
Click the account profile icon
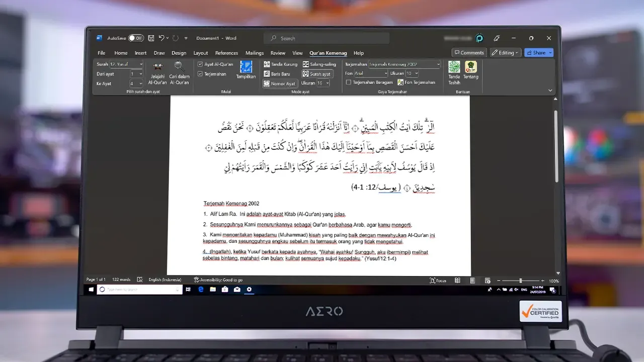pos(479,38)
